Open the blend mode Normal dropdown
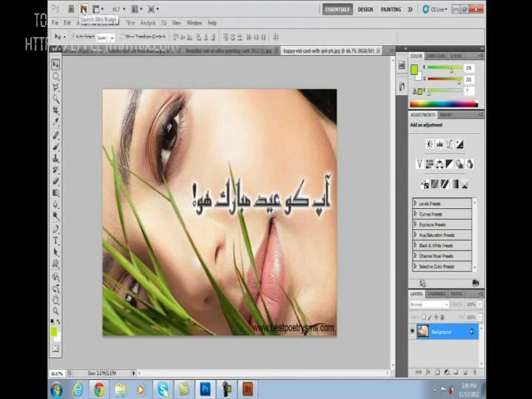The height and width of the screenshot is (399, 532). coord(429,305)
